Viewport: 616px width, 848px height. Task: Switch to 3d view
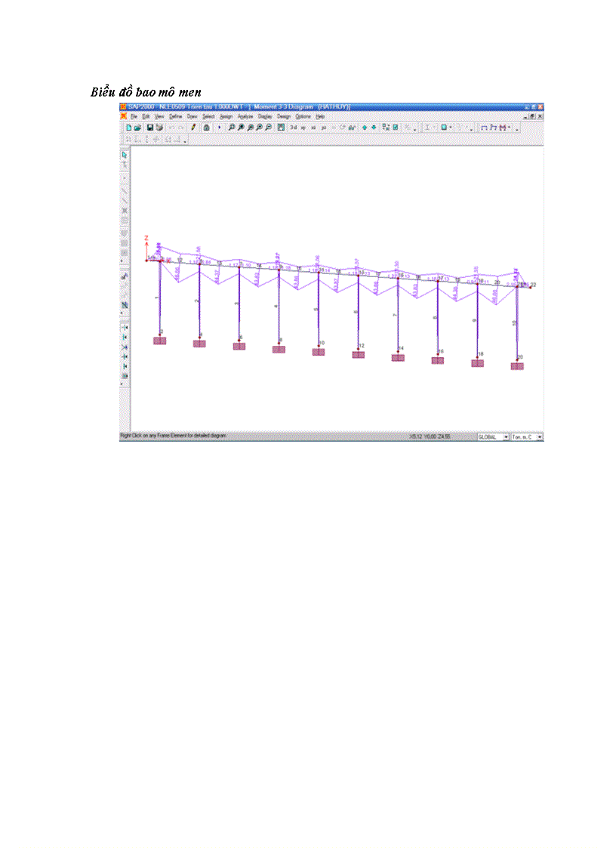[x=293, y=128]
